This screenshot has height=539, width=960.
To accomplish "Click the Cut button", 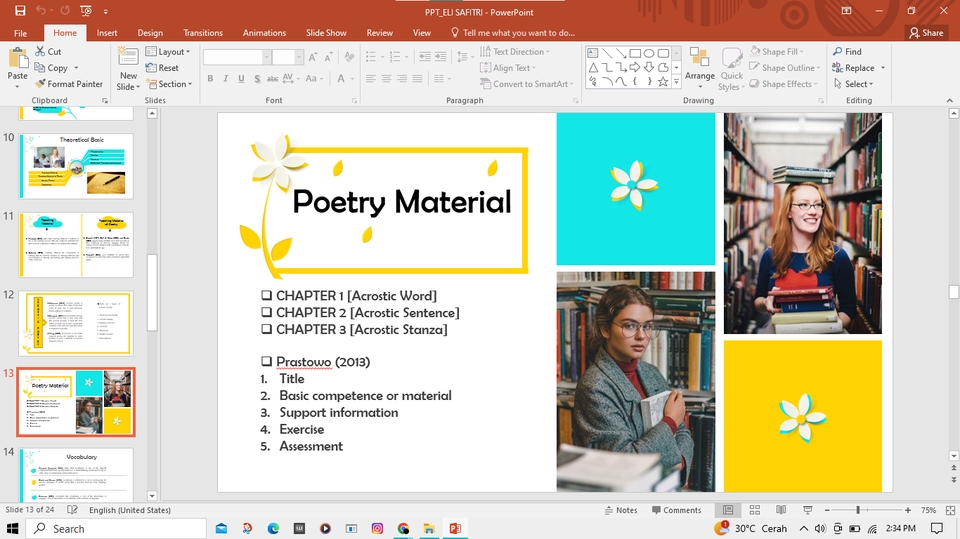I will point(48,52).
